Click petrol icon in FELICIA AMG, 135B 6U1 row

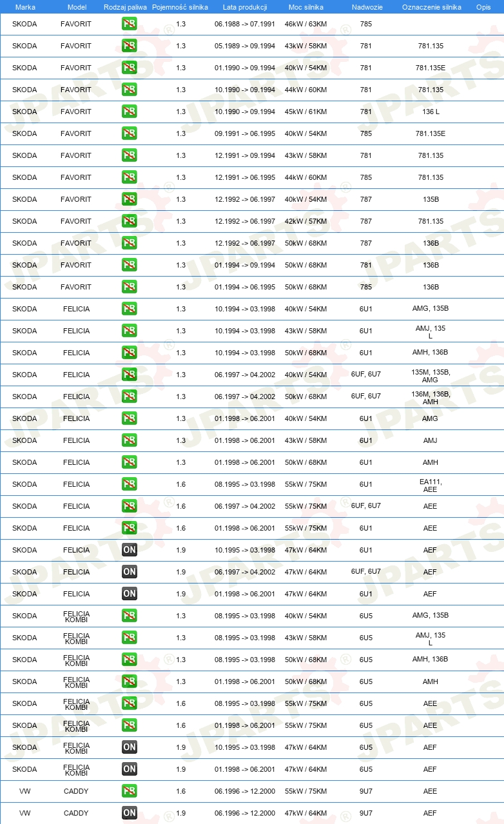pos(129,309)
